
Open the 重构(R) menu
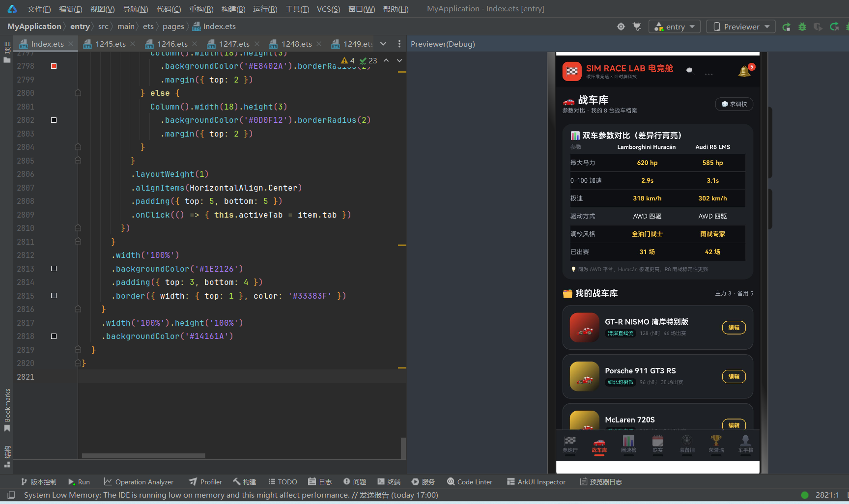[x=201, y=9]
